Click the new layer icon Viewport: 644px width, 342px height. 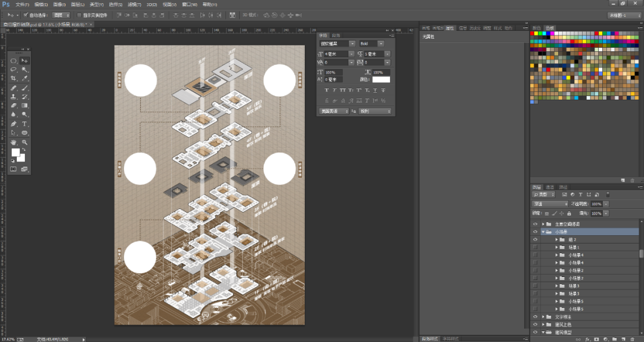[x=624, y=340]
